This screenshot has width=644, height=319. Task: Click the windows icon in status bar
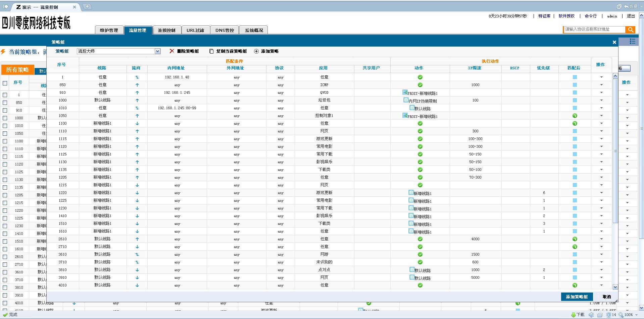point(600,315)
